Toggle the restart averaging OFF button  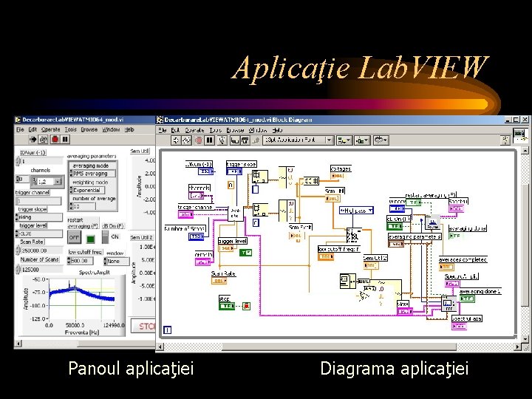[x=75, y=237]
